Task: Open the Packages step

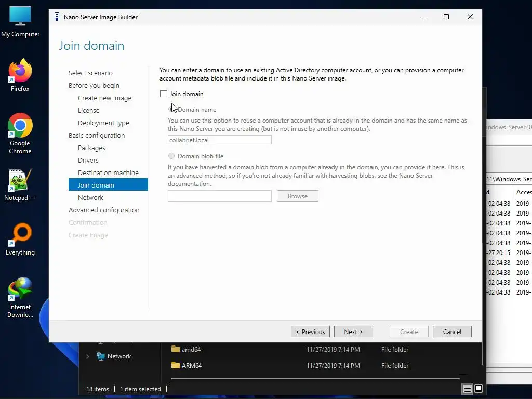Action: 91,148
